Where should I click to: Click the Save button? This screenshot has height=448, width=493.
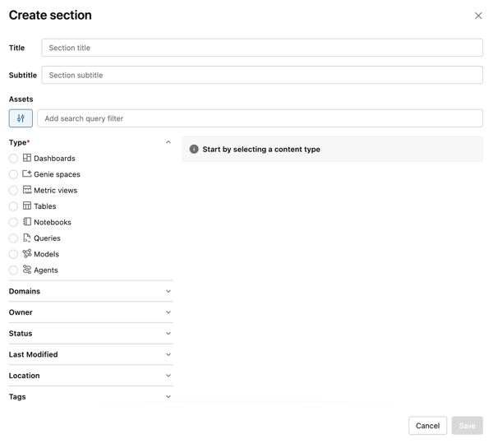click(x=467, y=426)
